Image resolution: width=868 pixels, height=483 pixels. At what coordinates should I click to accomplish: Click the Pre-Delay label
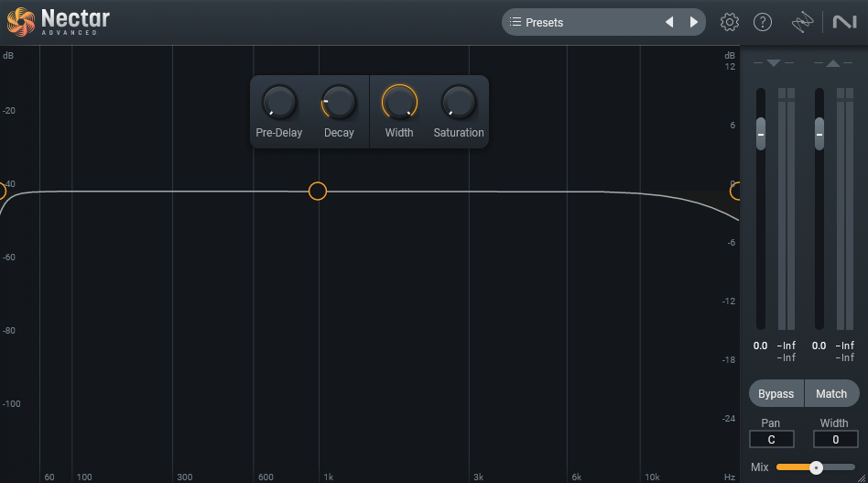pos(279,133)
